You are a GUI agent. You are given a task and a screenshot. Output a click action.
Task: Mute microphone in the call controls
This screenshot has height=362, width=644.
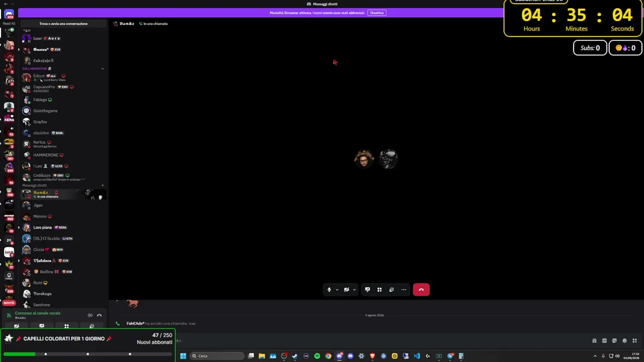pos(329,290)
